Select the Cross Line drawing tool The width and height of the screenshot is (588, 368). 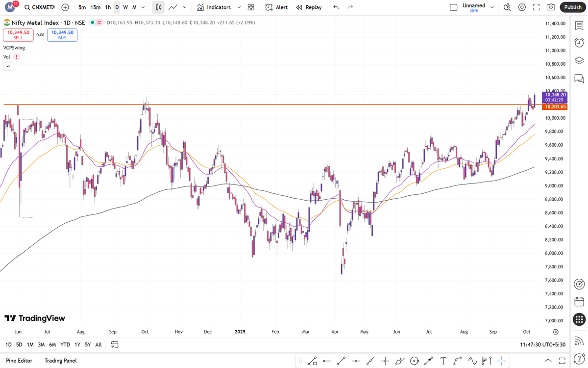tap(385, 361)
